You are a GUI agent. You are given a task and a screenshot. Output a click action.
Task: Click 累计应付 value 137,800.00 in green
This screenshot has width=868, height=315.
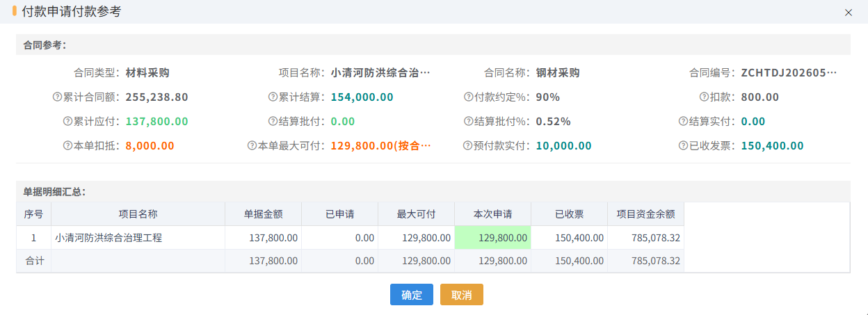tap(156, 122)
